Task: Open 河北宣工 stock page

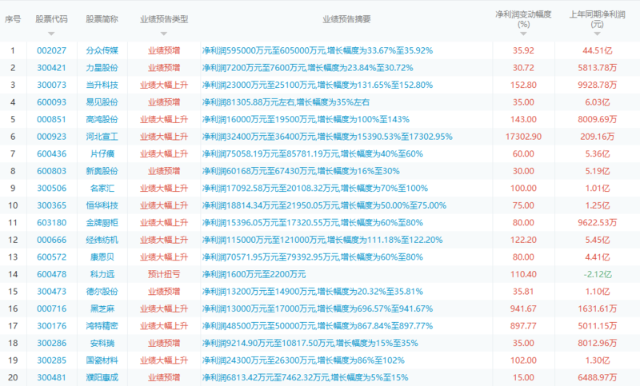Action: 102,137
